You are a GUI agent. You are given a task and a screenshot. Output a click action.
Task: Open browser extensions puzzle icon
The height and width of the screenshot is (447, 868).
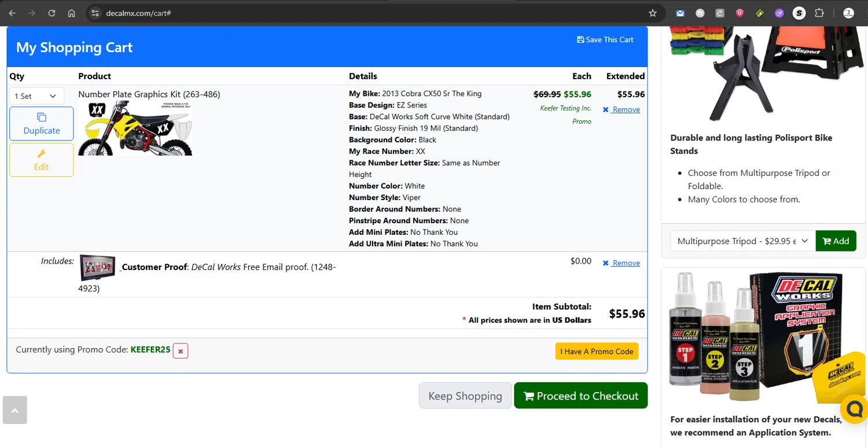coord(819,13)
